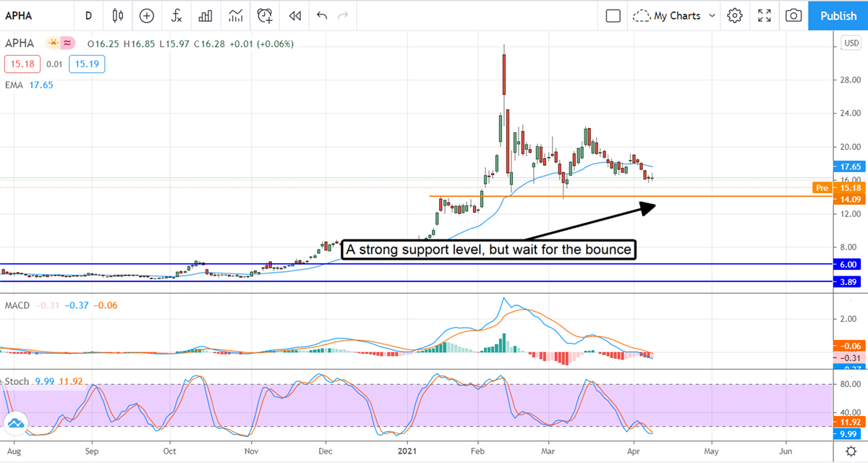Screen dimensions: 868x463
Task: Start bar replay with the rewind icon
Action: [294, 15]
